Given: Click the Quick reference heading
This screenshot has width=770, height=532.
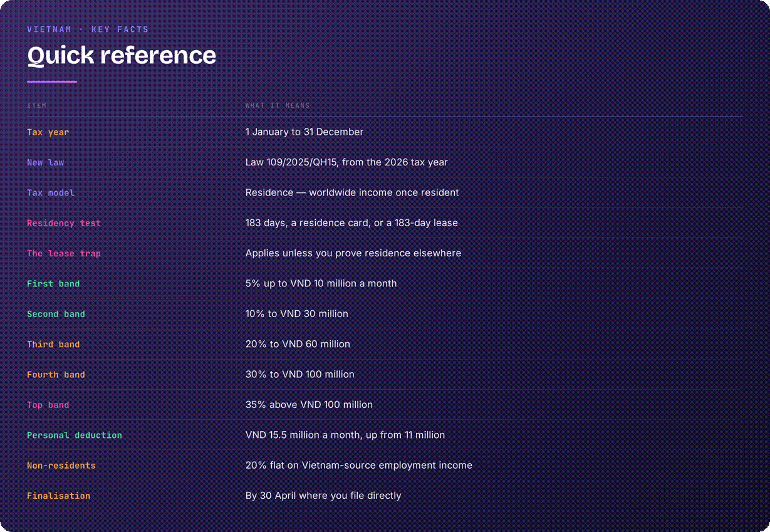Looking at the screenshot, I should tap(122, 56).
